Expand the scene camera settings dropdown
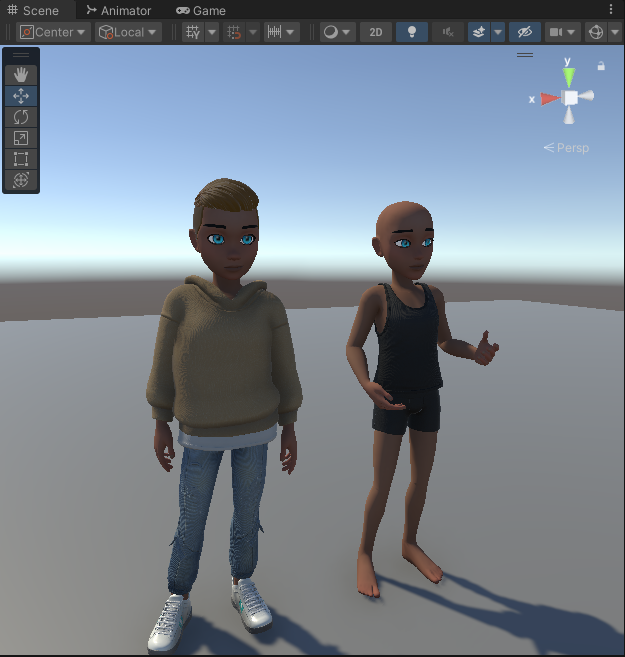The height and width of the screenshot is (657, 625). pos(563,32)
